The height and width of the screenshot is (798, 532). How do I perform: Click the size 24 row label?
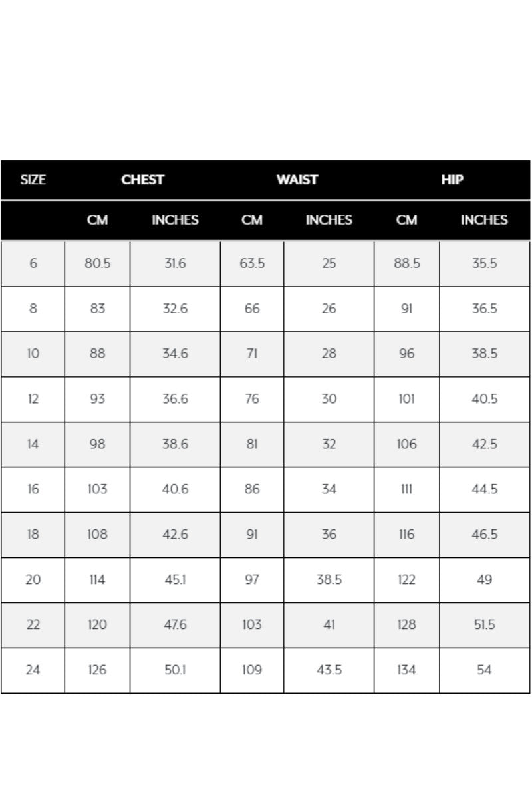point(33,670)
